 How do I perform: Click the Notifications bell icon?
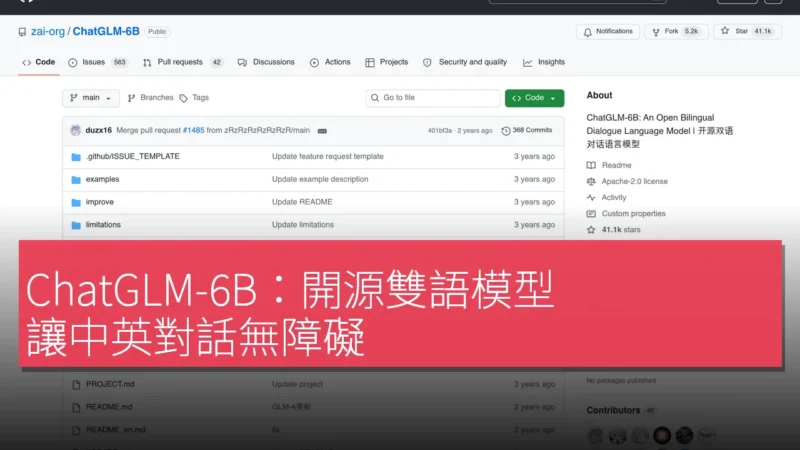pyautogui.click(x=588, y=32)
